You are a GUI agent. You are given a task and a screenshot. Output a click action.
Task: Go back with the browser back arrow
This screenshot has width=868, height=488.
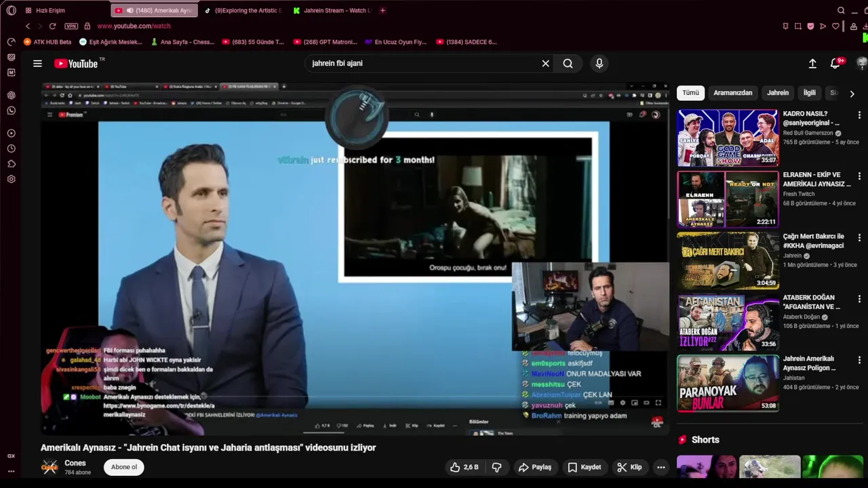click(x=28, y=26)
